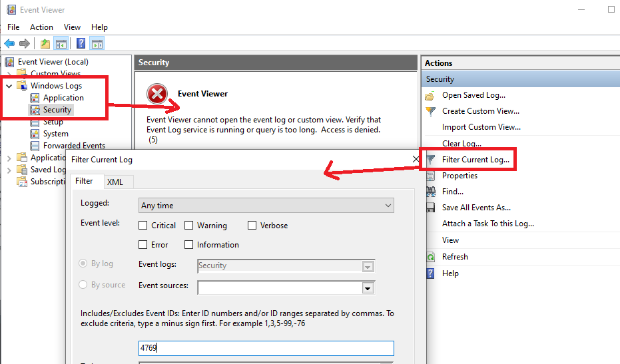Viewport: 620px width, 364px height.
Task: Select Setup under Windows Logs
Action: [x=53, y=122]
